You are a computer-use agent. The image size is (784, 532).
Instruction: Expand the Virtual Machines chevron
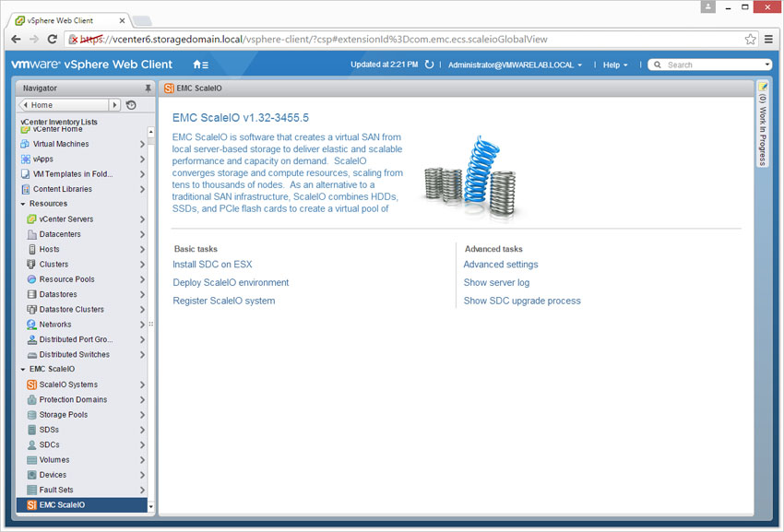[142, 144]
